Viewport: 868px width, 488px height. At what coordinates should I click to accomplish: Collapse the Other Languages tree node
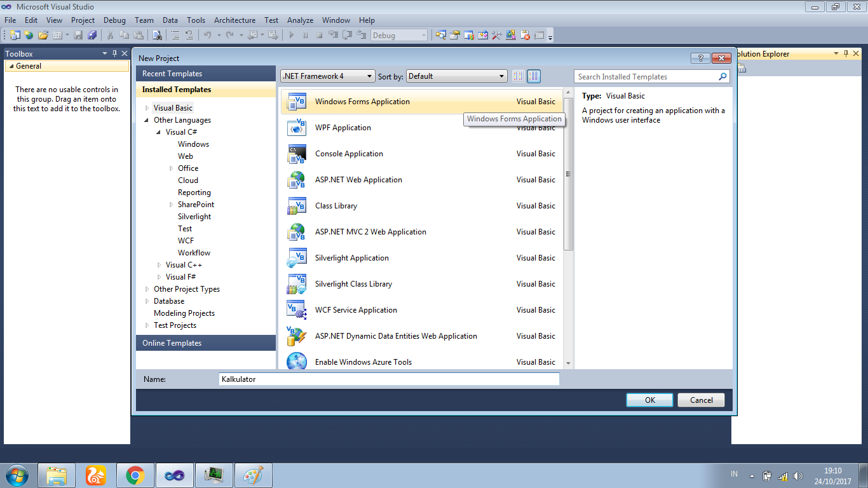click(147, 120)
